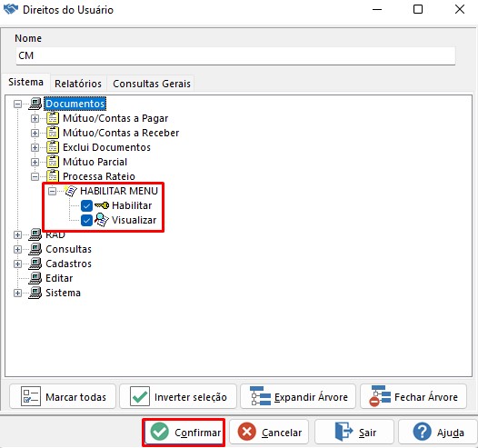Click the Mútuo/Contas a Receber clipboard icon
This screenshot has width=478, height=448.
[x=53, y=133]
